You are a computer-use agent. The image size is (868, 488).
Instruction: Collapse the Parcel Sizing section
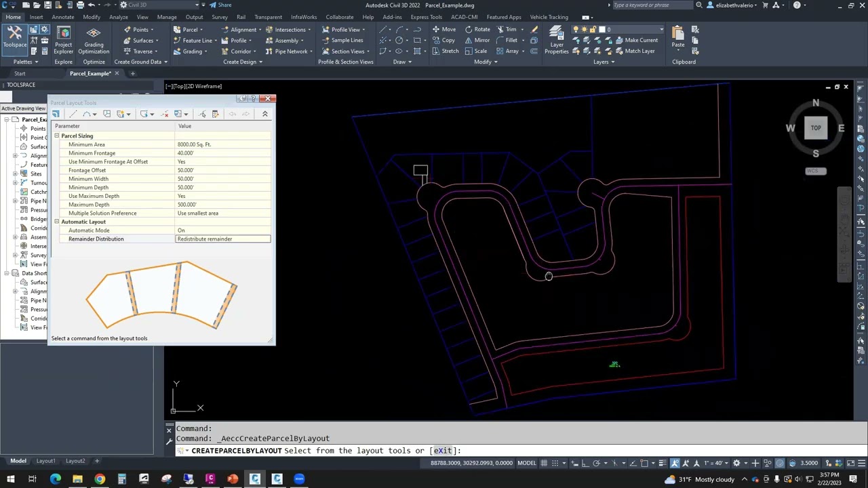coord(57,136)
